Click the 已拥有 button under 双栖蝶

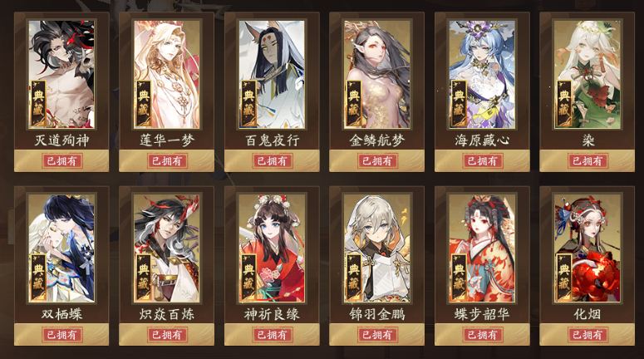coord(61,335)
